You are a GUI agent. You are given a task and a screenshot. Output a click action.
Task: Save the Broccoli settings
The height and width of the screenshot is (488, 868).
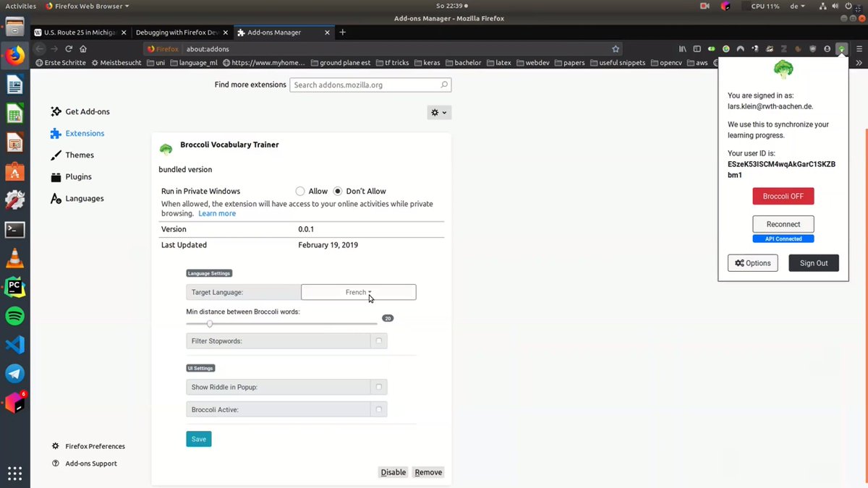(199, 439)
